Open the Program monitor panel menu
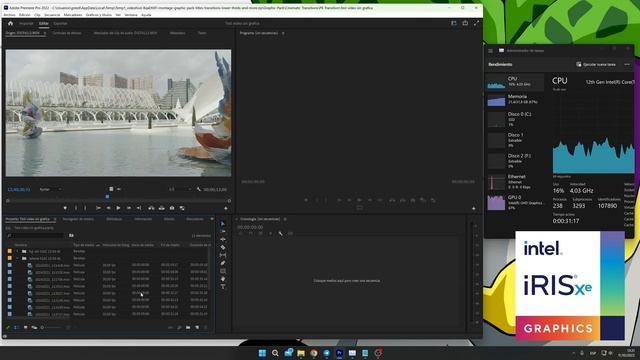 tap(283, 33)
